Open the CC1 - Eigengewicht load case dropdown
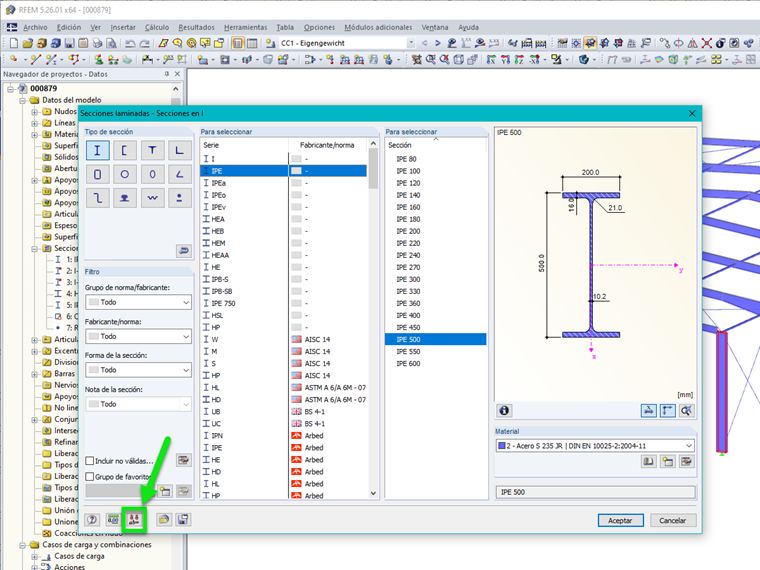The image size is (760, 570). [411, 43]
